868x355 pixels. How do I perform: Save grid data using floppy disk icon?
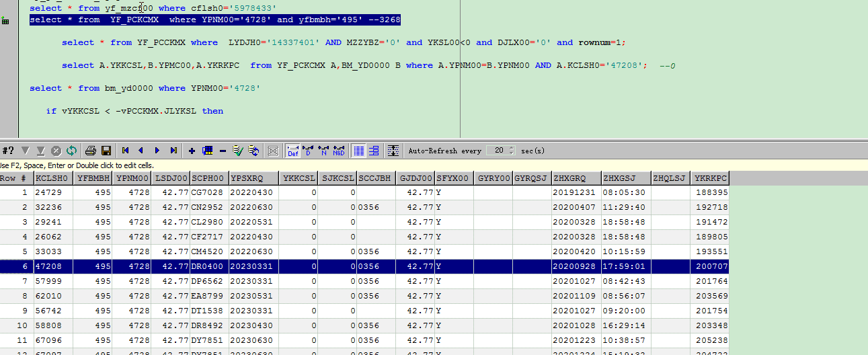(x=106, y=151)
